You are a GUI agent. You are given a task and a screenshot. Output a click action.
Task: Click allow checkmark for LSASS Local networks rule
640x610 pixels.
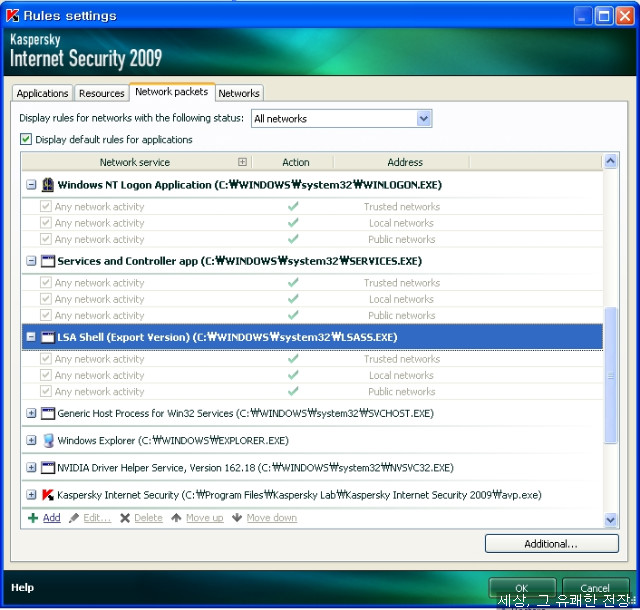click(293, 375)
